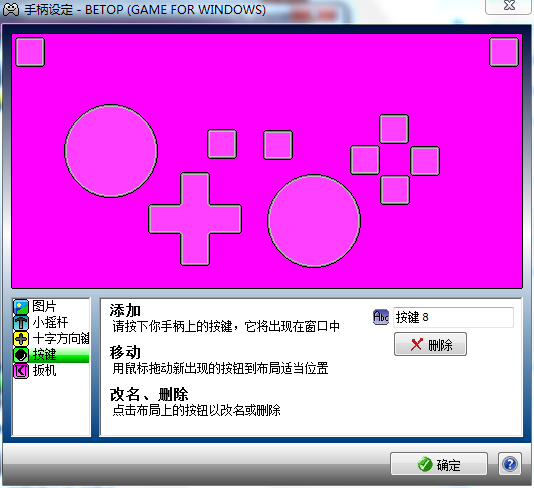Select the top-left shoulder button square
The image size is (534, 488).
[30, 52]
